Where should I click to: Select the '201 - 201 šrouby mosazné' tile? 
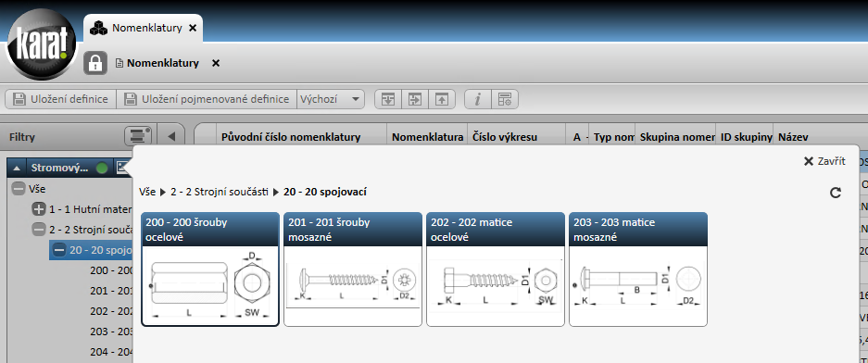(354, 269)
